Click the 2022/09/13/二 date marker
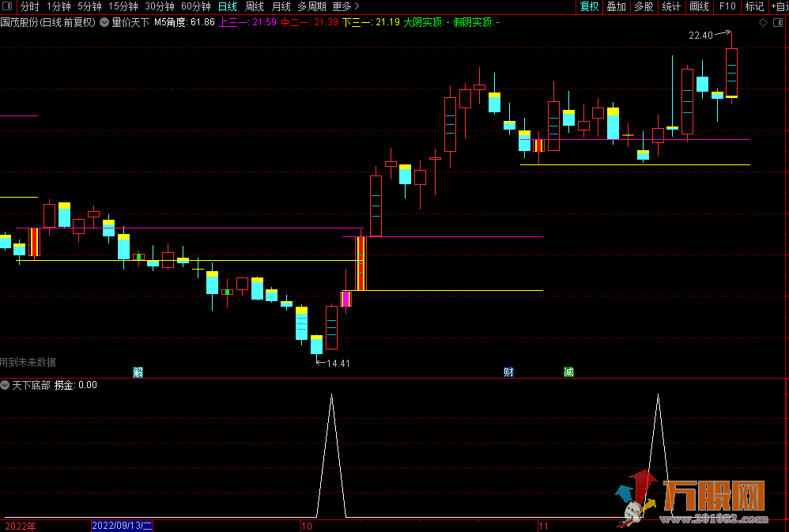 coord(123,526)
